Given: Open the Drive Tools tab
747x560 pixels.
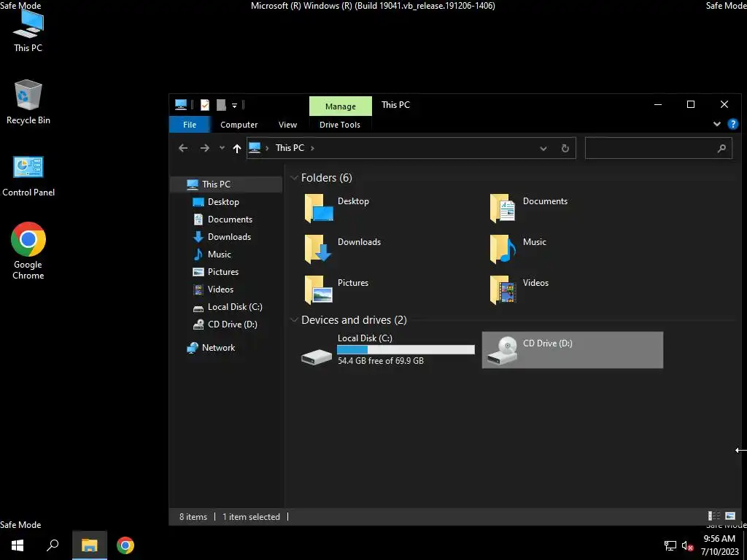Looking at the screenshot, I should [x=340, y=125].
